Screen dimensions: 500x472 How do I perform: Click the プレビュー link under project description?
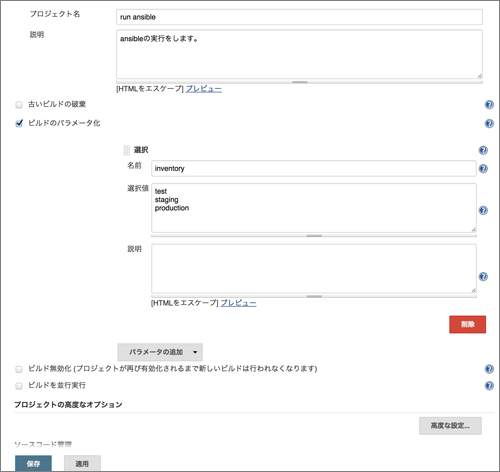tap(204, 89)
